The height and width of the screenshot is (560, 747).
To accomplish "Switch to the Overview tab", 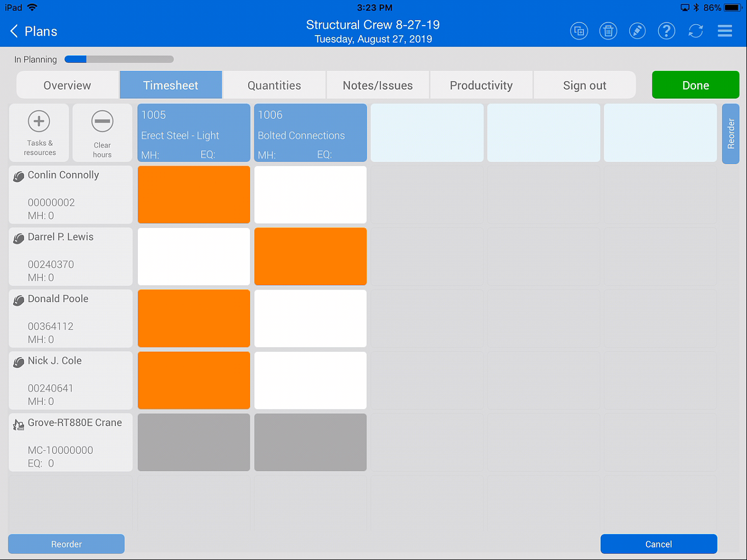I will coord(68,85).
